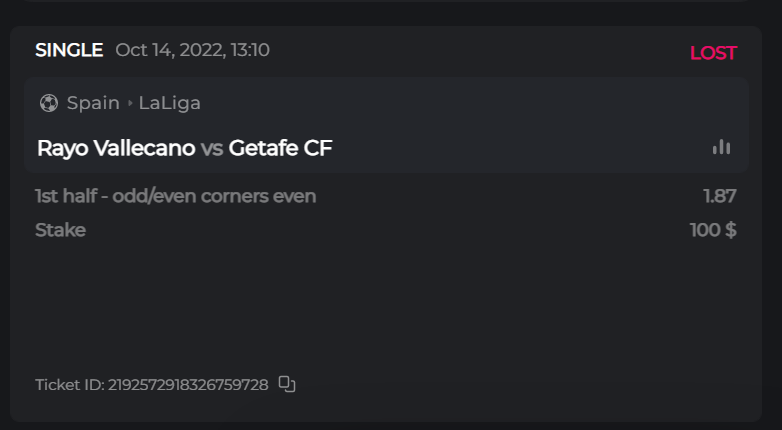
Task: Click the Stake label
Action: coord(60,230)
